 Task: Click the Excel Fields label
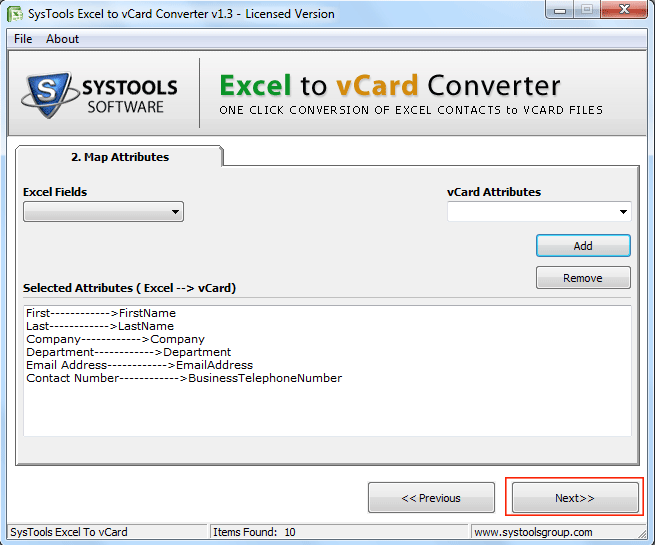[55, 192]
